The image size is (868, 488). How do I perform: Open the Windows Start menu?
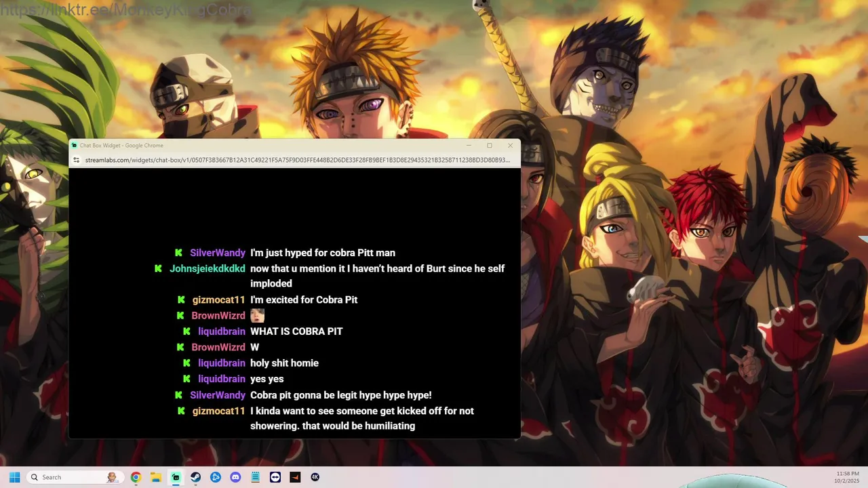point(14,477)
